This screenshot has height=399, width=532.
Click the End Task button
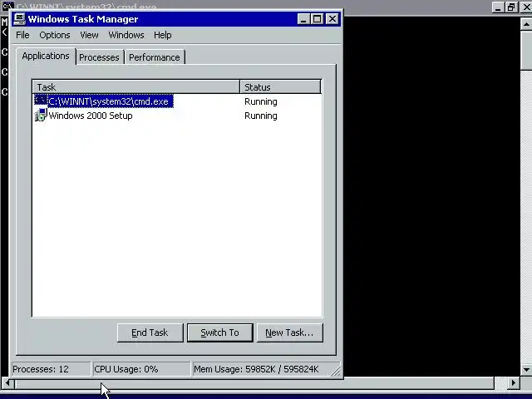pos(150,332)
